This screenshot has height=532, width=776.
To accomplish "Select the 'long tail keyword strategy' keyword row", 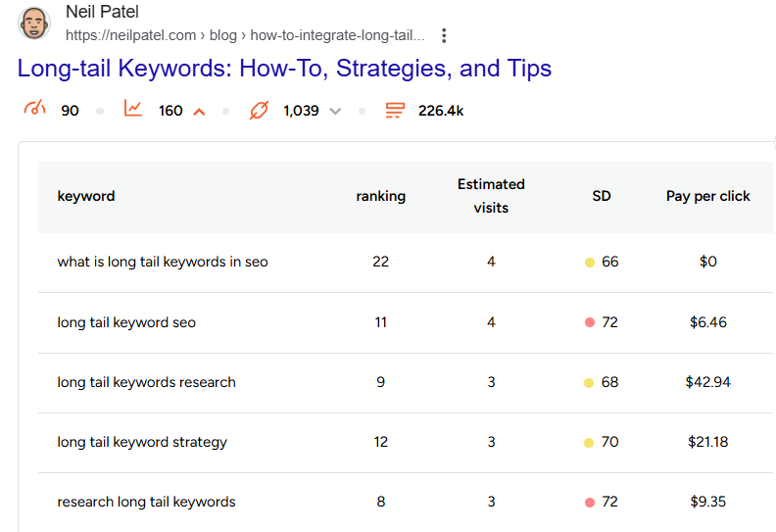I will point(142,442).
